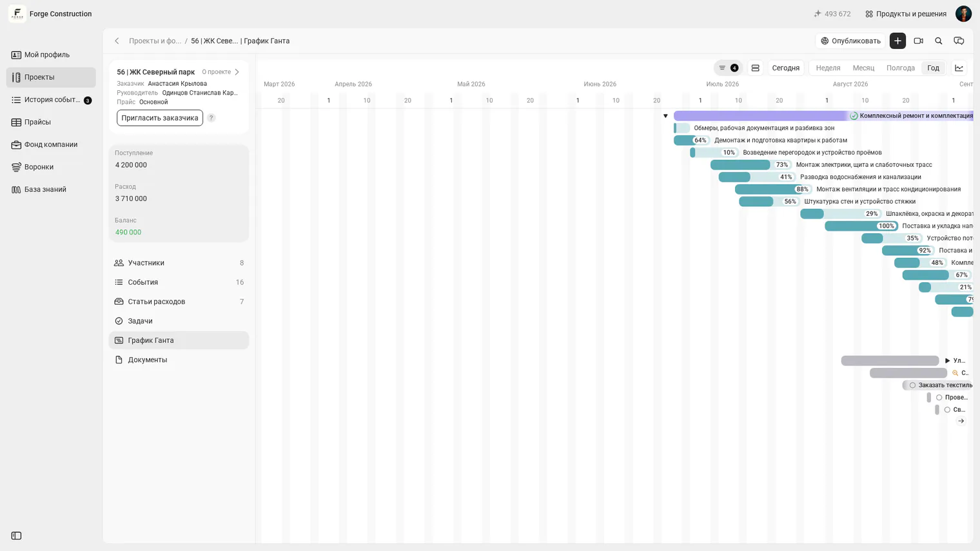Switch timeline scale to Полгода
The height and width of the screenshot is (551, 980).
click(900, 68)
